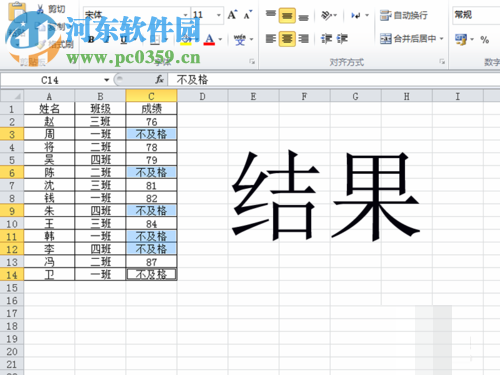Apply font color with the red A icon
Screen dimensions: 500x375
(209, 39)
